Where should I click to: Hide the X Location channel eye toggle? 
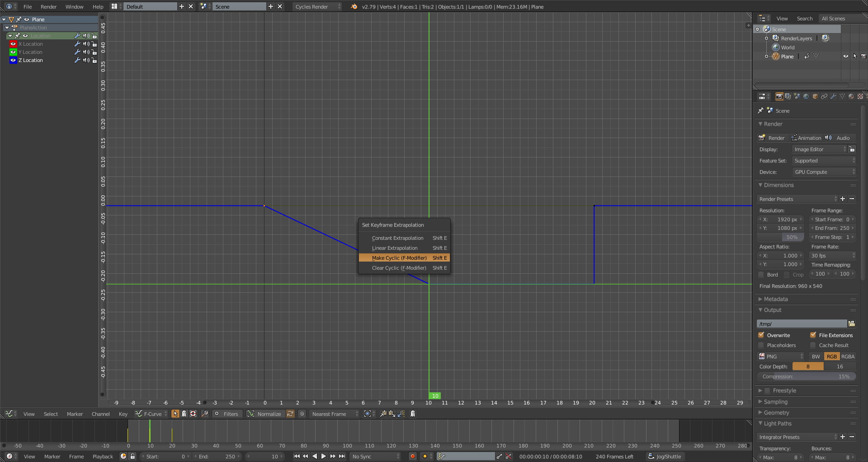pos(13,44)
